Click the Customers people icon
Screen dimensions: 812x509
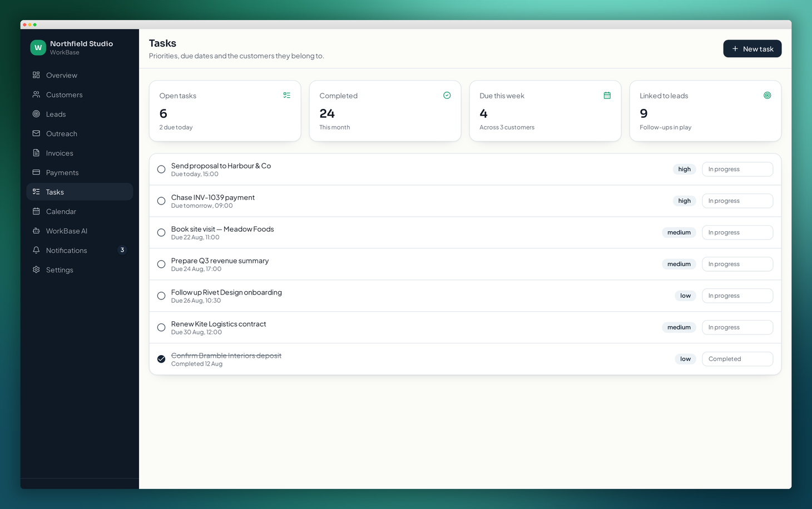[36, 94]
